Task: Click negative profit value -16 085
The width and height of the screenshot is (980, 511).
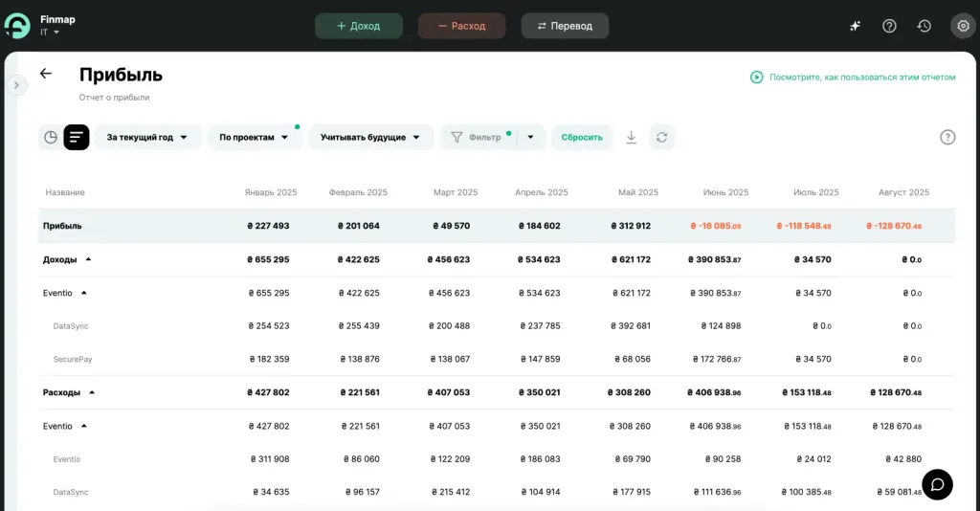Action: tap(716, 226)
